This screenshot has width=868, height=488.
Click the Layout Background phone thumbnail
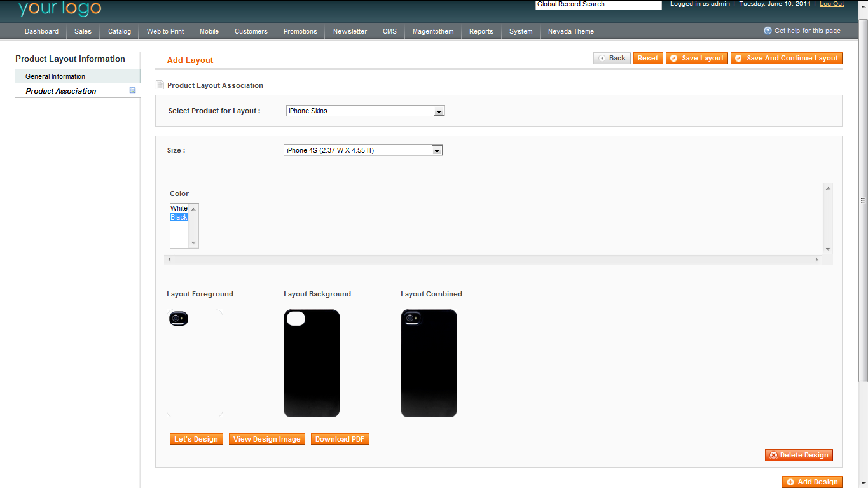pyautogui.click(x=312, y=363)
